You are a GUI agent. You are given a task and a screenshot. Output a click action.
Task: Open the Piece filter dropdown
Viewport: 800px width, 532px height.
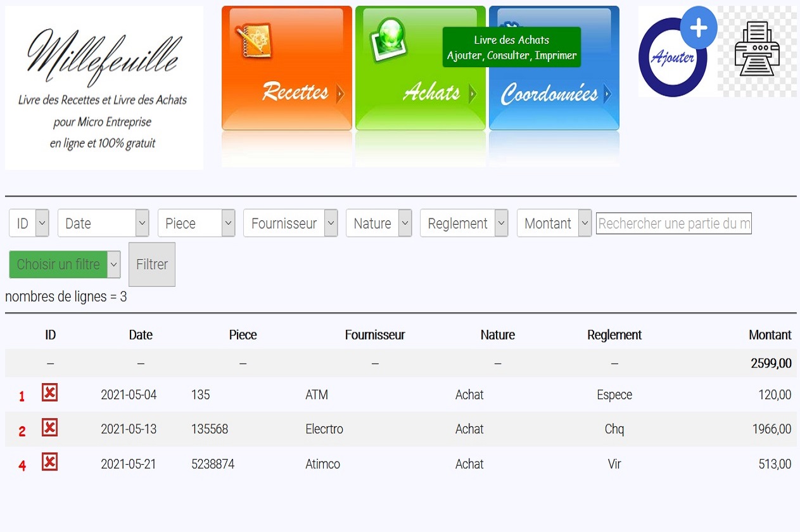[x=196, y=224]
